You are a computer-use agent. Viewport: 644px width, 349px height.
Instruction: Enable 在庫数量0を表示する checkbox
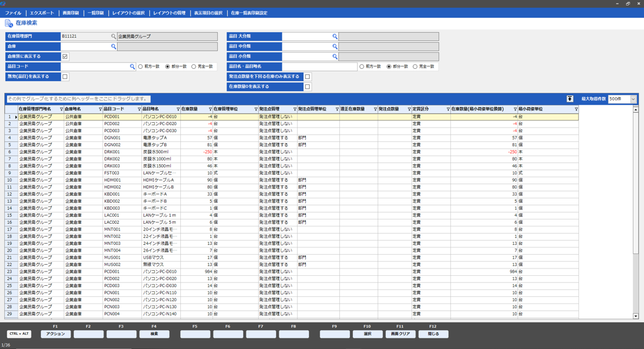click(x=307, y=87)
